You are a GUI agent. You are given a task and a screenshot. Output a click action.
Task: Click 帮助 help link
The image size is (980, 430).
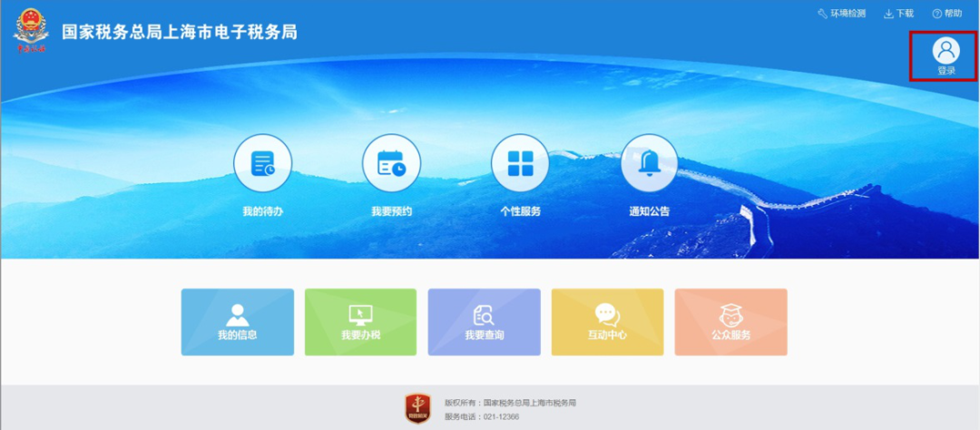tap(947, 14)
